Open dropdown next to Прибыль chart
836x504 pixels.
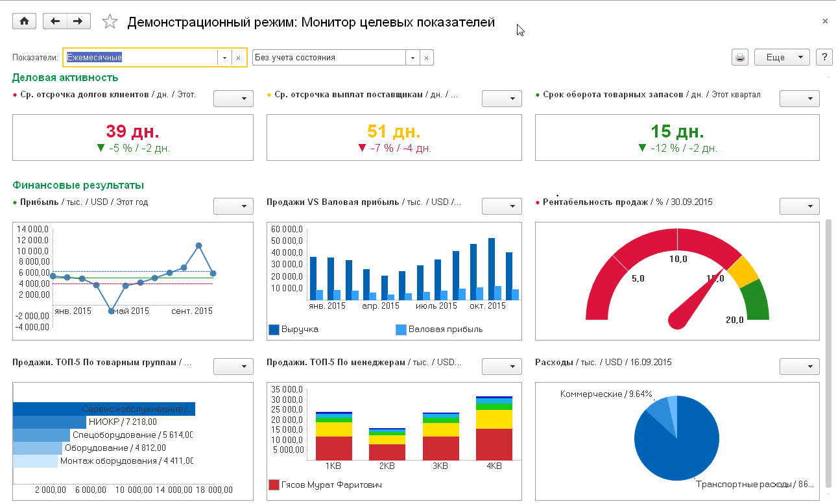233,206
